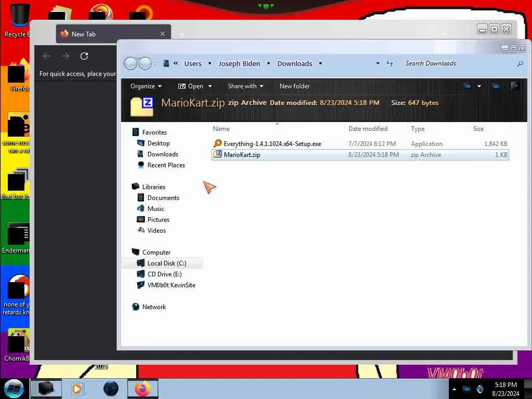Open Music library

[156, 209]
